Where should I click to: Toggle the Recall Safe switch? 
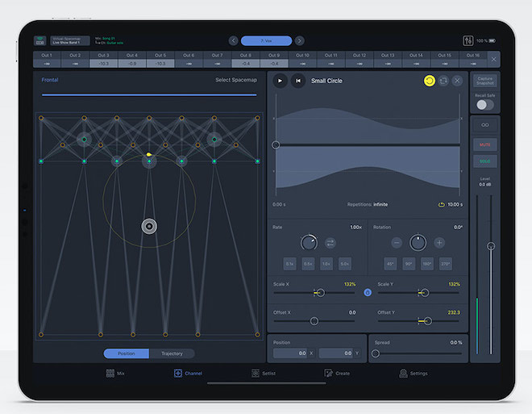[484, 105]
